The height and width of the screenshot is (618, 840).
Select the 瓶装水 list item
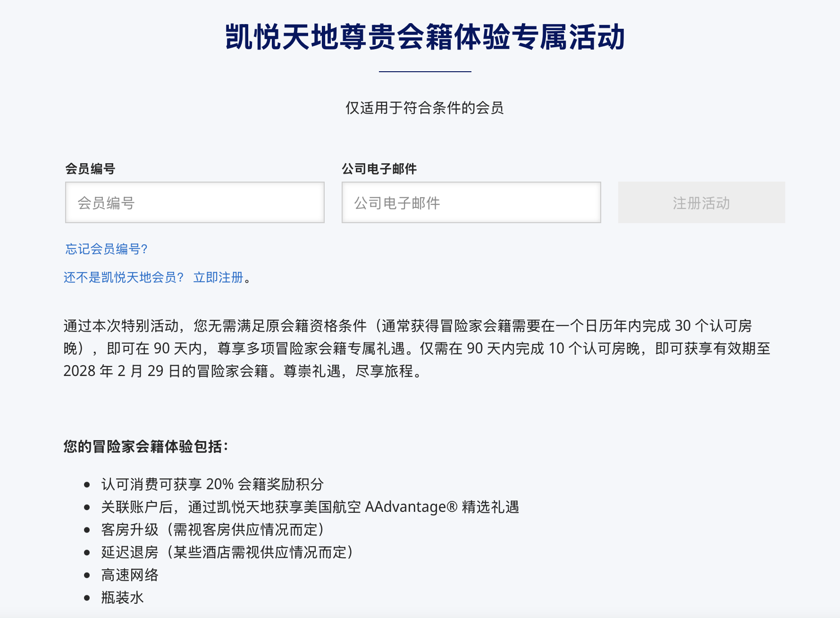pos(122,597)
